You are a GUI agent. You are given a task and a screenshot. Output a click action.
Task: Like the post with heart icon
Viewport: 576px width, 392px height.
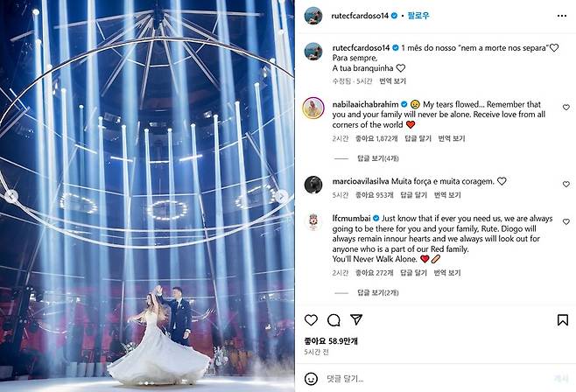[311, 320]
